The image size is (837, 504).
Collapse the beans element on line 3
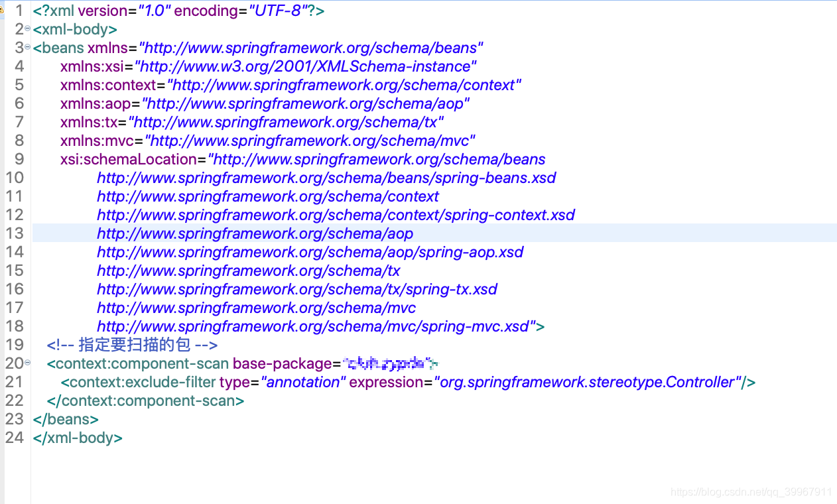(x=27, y=46)
